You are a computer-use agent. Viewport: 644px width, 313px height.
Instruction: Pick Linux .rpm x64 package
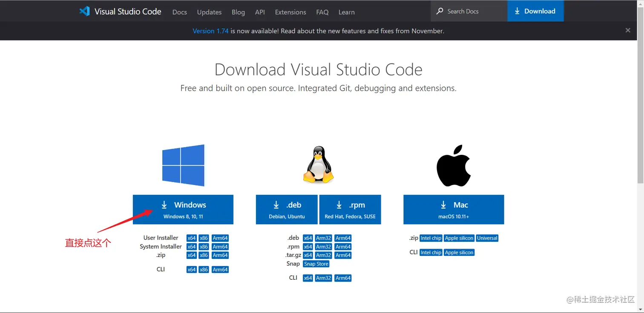click(x=308, y=246)
